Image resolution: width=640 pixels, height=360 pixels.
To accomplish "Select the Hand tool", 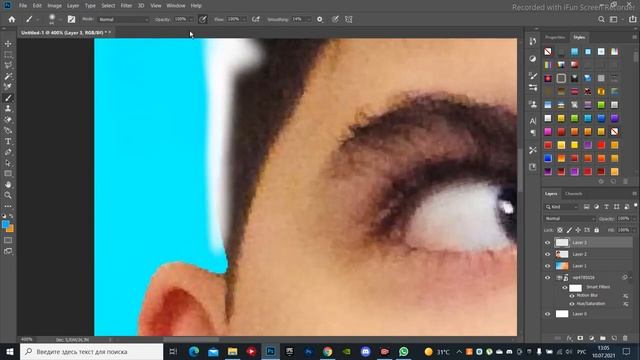I will (x=8, y=184).
